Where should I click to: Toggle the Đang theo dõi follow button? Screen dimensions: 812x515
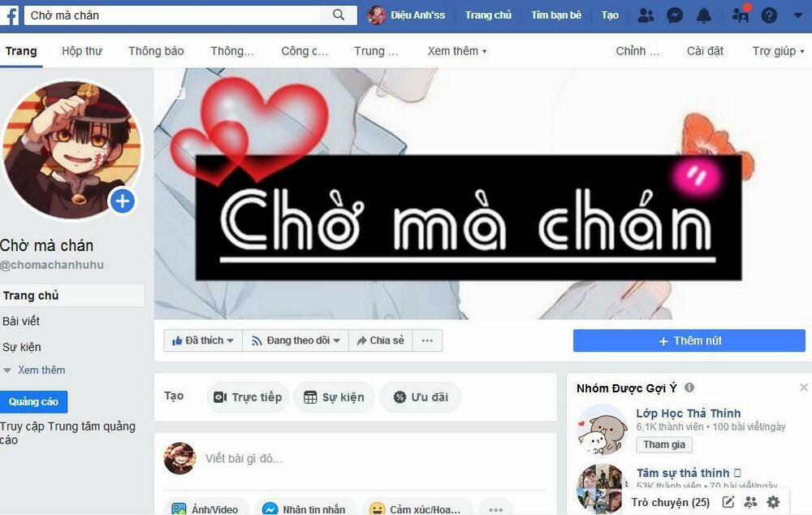(296, 340)
